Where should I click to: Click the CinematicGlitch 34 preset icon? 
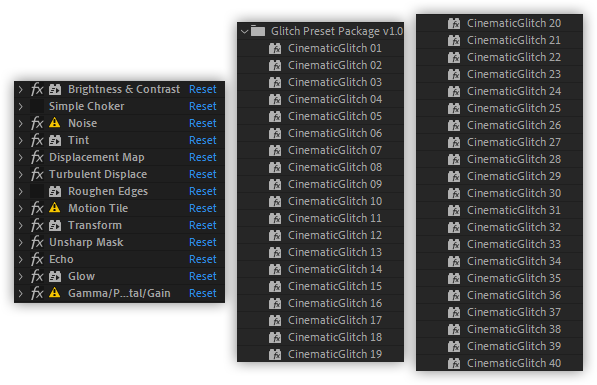coord(454,262)
